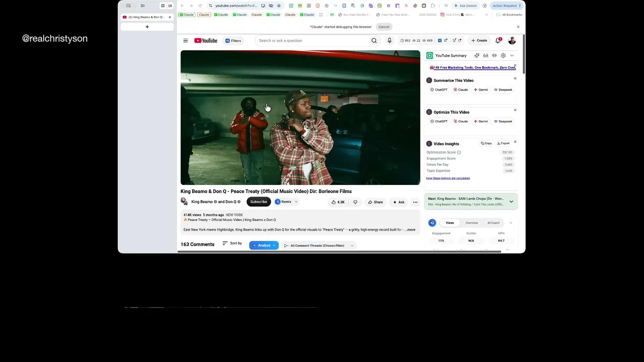Open the Analyze comments dropdown

(264, 245)
